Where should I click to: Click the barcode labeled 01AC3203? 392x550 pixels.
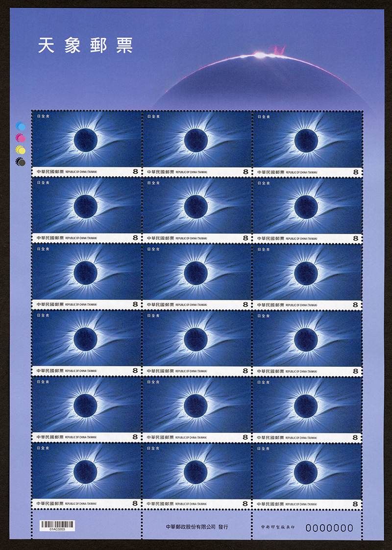57,526
